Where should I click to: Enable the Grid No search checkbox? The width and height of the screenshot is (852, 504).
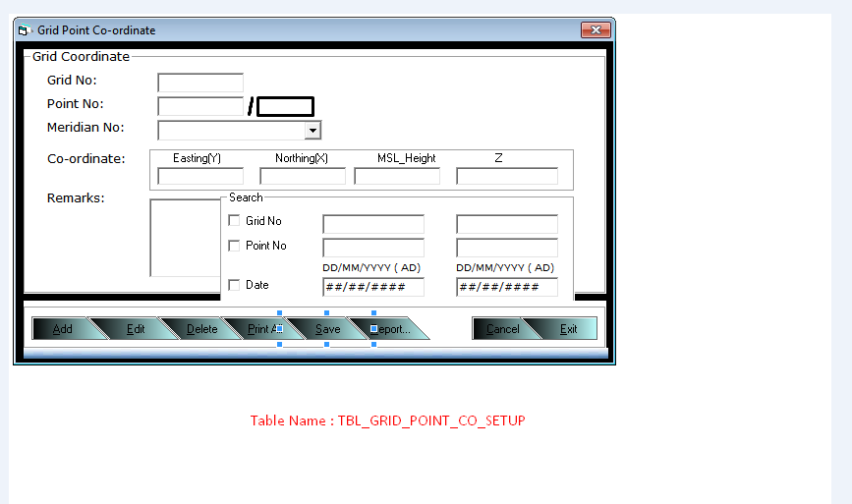(x=234, y=221)
